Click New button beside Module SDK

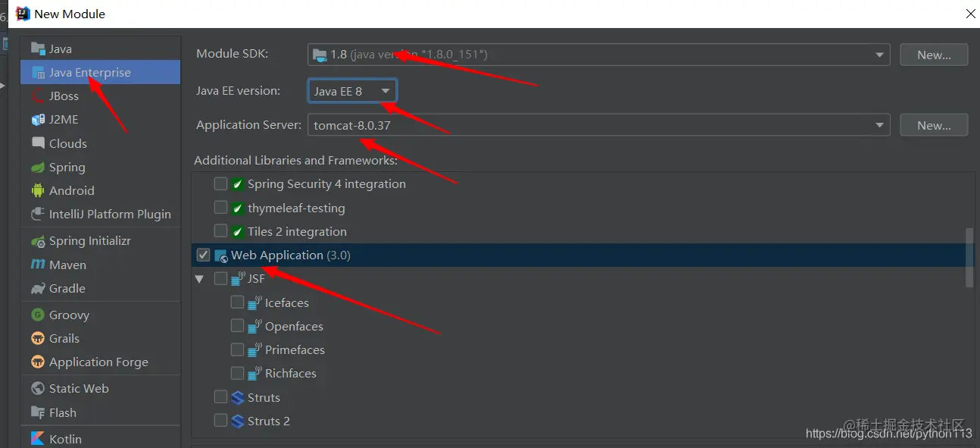click(x=934, y=55)
